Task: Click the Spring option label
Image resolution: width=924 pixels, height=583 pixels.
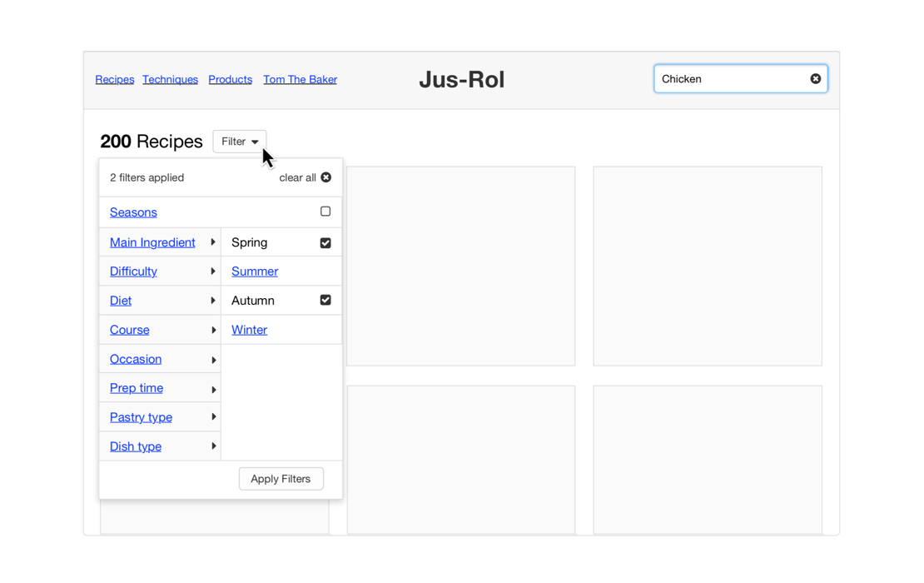Action: (249, 242)
